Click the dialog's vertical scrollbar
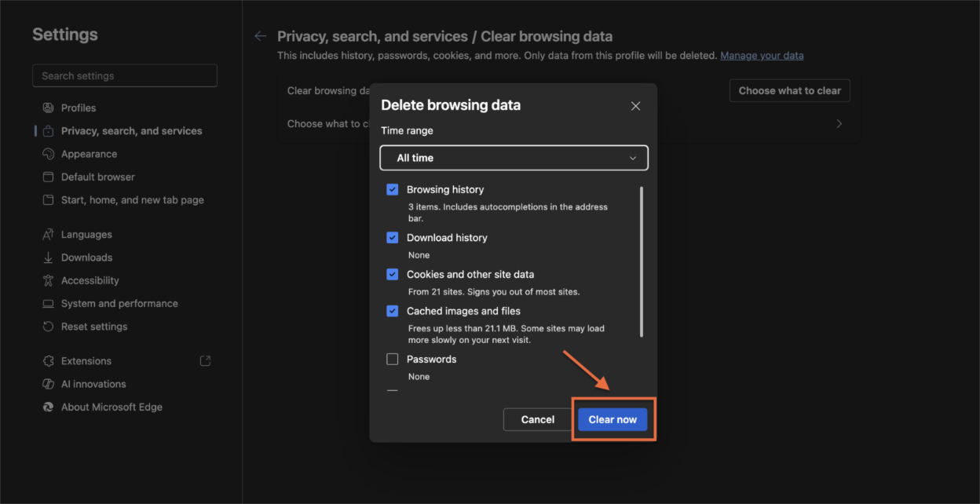The height and width of the screenshot is (504, 980). (642, 261)
